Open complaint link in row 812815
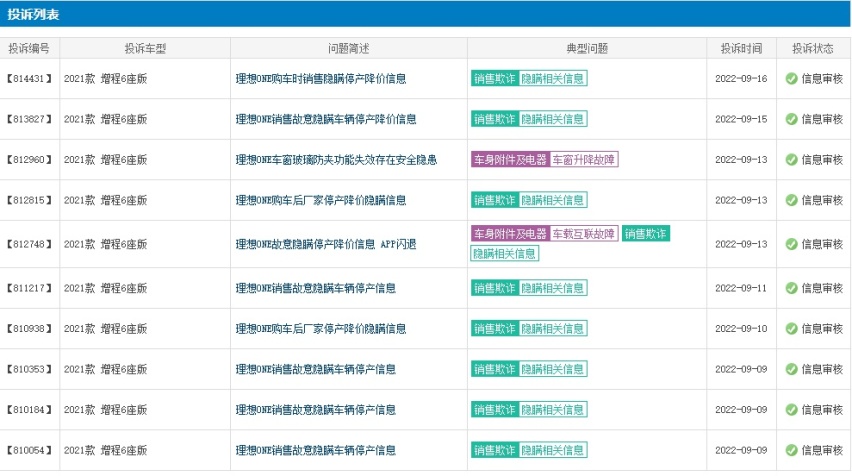The width and height of the screenshot is (852, 476). (321, 201)
